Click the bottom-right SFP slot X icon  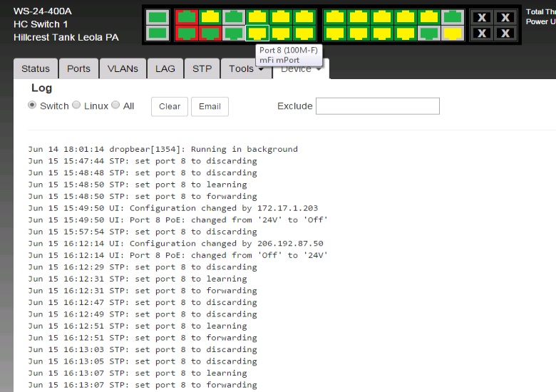[x=505, y=33]
